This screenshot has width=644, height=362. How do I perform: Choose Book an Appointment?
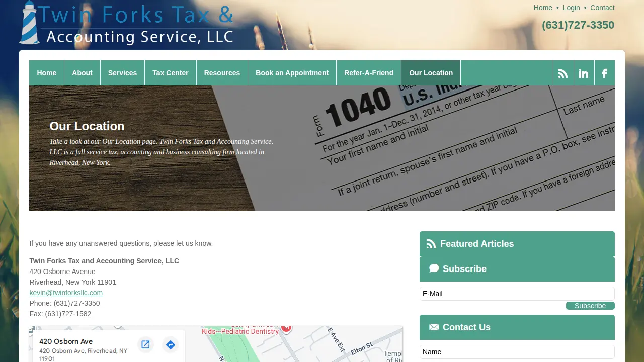point(292,73)
